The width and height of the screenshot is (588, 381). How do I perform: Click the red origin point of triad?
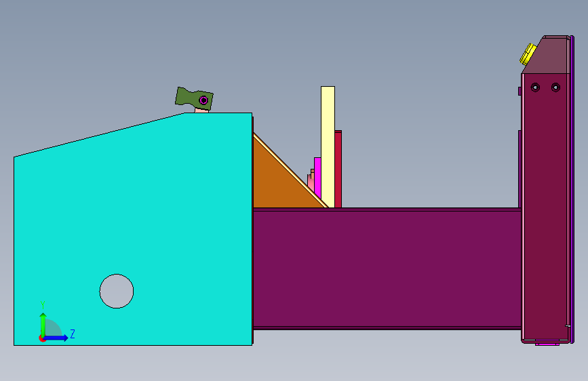41,338
